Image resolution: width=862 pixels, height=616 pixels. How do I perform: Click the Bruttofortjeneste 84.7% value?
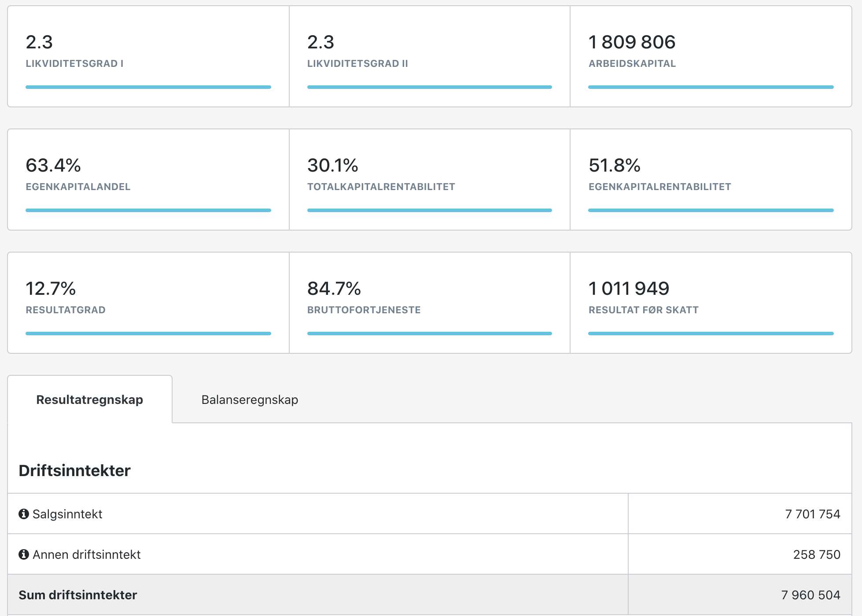tap(334, 289)
